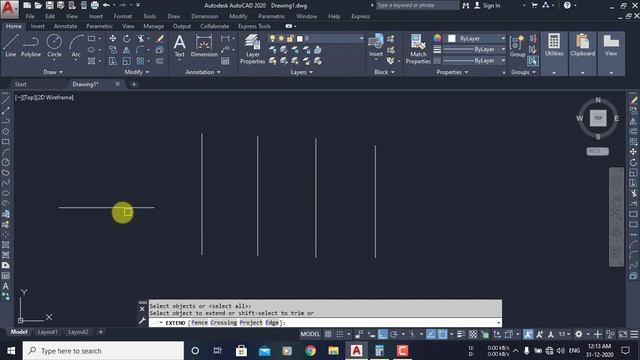Click the Erase tool icon
This screenshot has height=360, width=640.
coord(160,39)
